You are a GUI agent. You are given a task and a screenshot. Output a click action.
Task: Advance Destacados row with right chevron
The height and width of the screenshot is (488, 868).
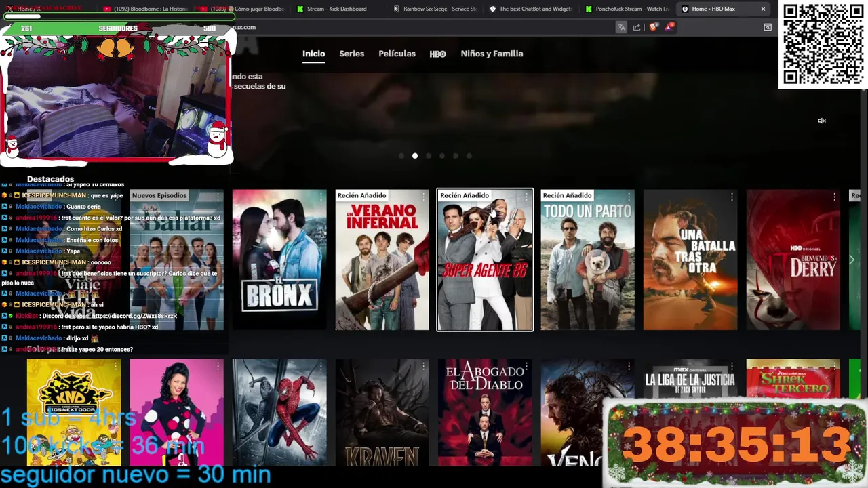click(852, 260)
